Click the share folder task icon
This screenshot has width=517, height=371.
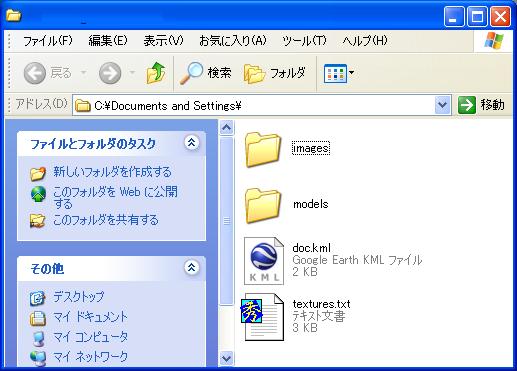point(37,220)
